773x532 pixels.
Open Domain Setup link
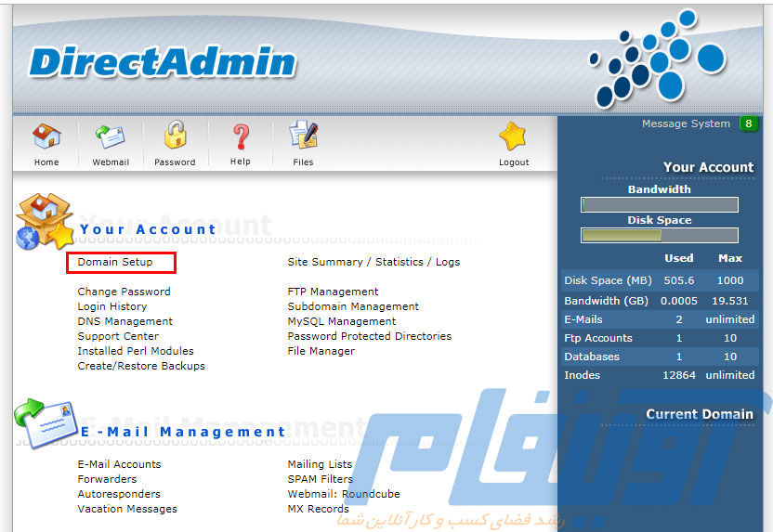[x=115, y=262]
